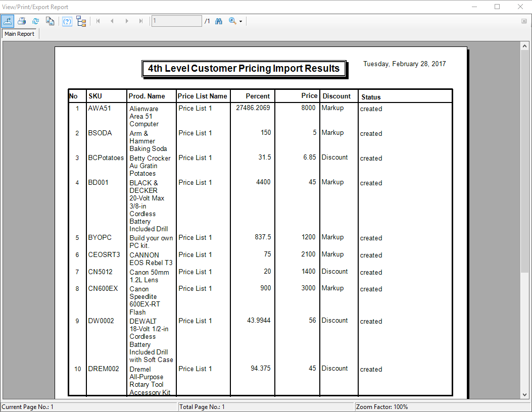Select the Main Report tab
The height and width of the screenshot is (412, 532).
[20, 34]
